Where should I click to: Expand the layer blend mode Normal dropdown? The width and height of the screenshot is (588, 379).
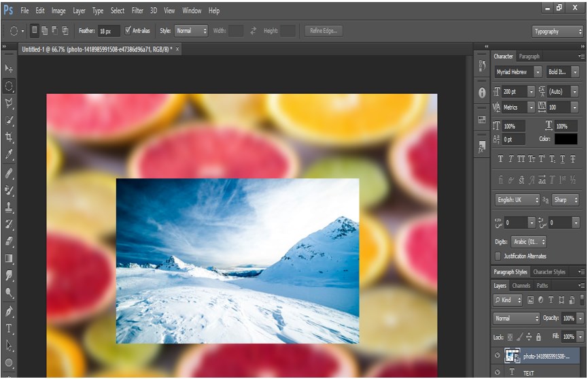[x=517, y=318]
